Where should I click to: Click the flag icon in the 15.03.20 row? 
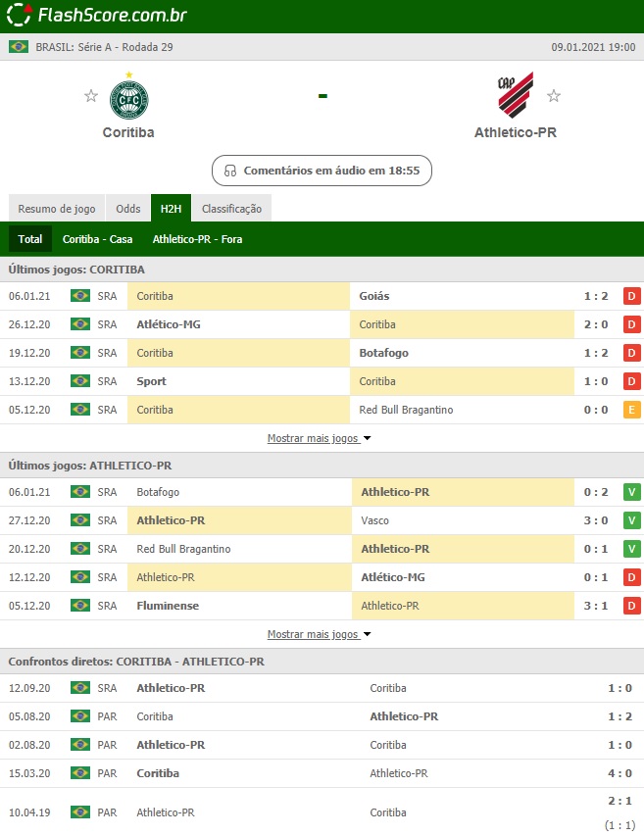click(x=80, y=772)
